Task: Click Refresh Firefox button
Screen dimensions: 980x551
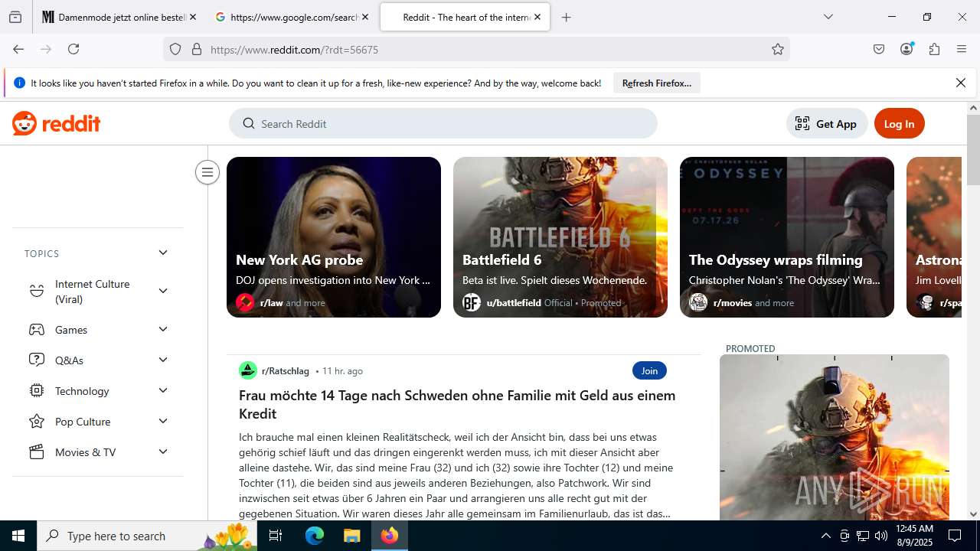Action: (656, 83)
